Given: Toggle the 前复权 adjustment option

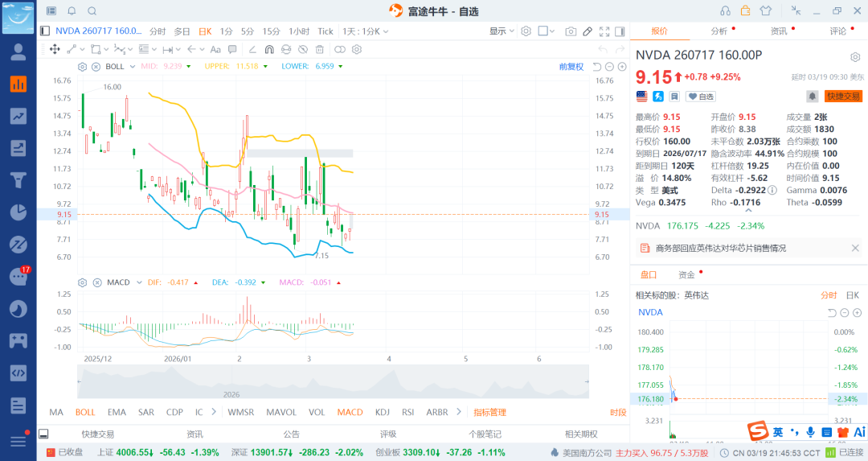Looking at the screenshot, I should click(x=571, y=67).
